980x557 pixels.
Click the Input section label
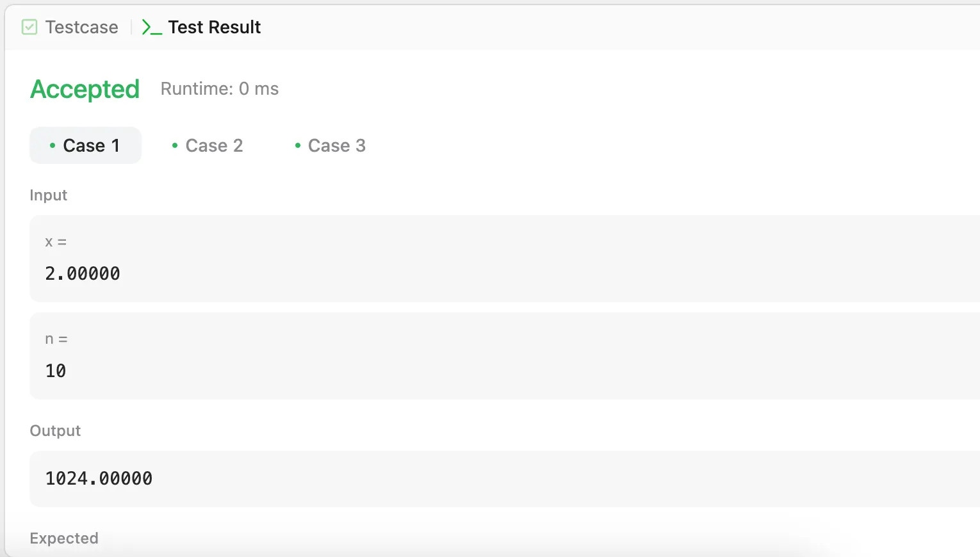point(49,195)
